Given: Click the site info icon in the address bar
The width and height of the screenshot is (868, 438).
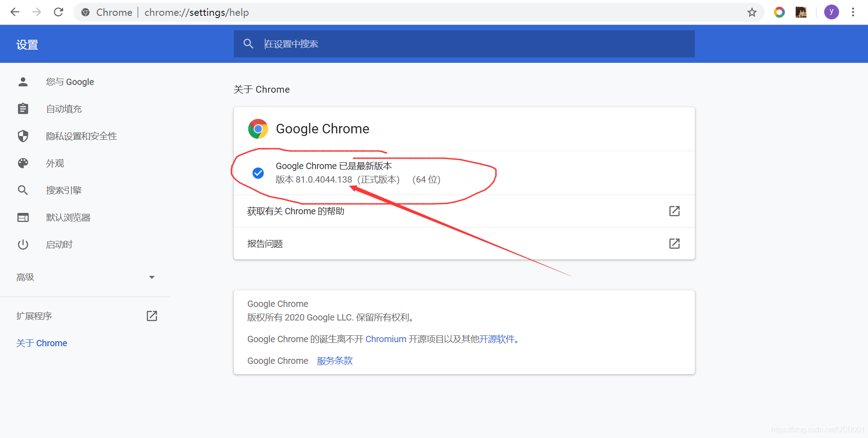Looking at the screenshot, I should point(85,12).
